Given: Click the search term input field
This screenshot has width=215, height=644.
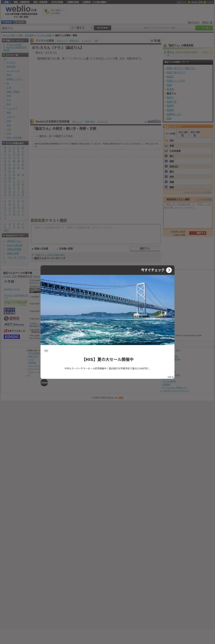Looking at the screenshot, I should (36, 28).
